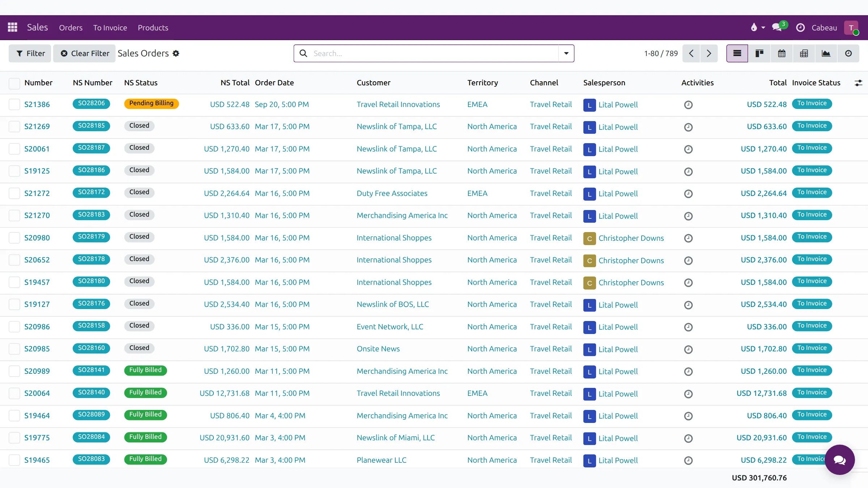Click Christopher Downs avatar on S20652 row
868x488 pixels.
(590, 261)
